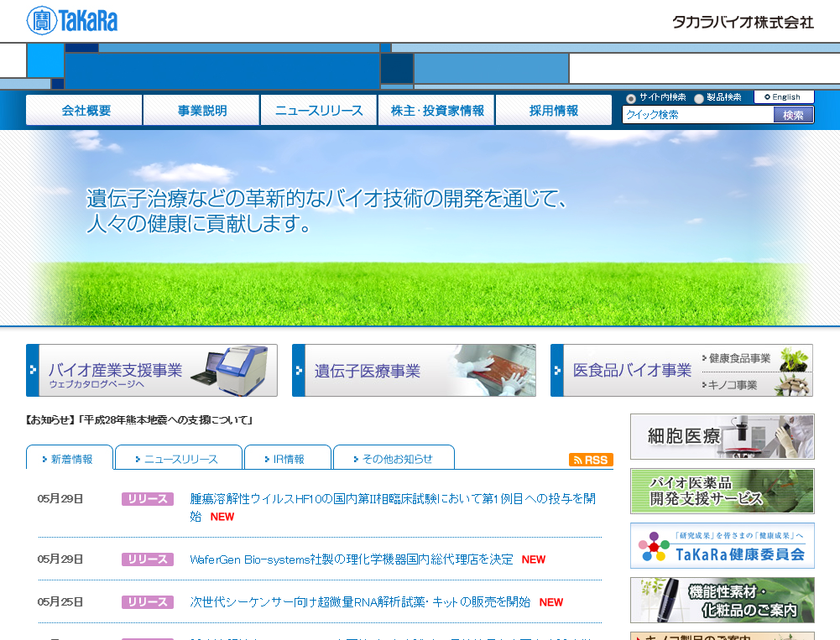
Task: Open the 株主・投資家情報 menu
Action: tap(436, 111)
